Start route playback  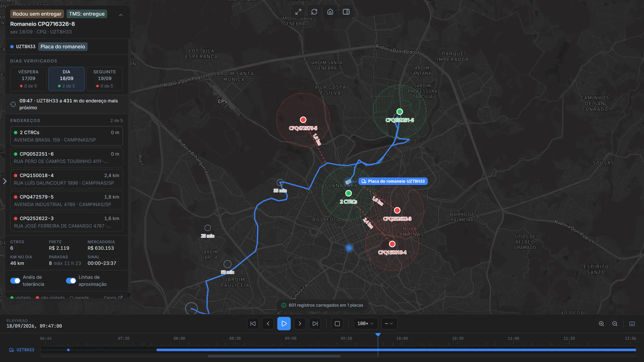[284, 324]
